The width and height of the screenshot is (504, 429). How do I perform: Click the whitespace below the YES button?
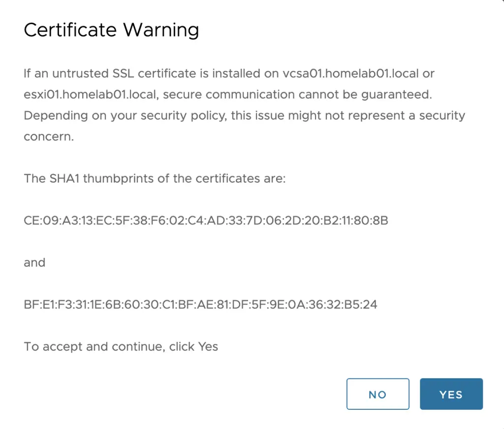pos(450,421)
